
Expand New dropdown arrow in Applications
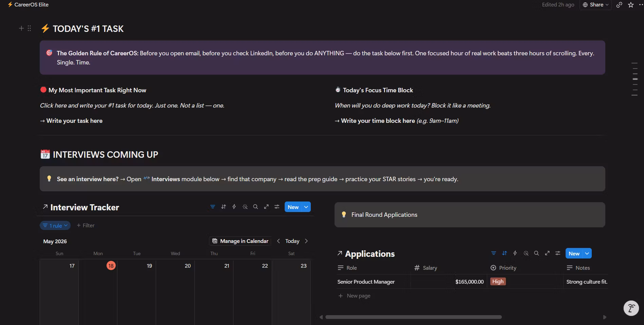pyautogui.click(x=587, y=253)
